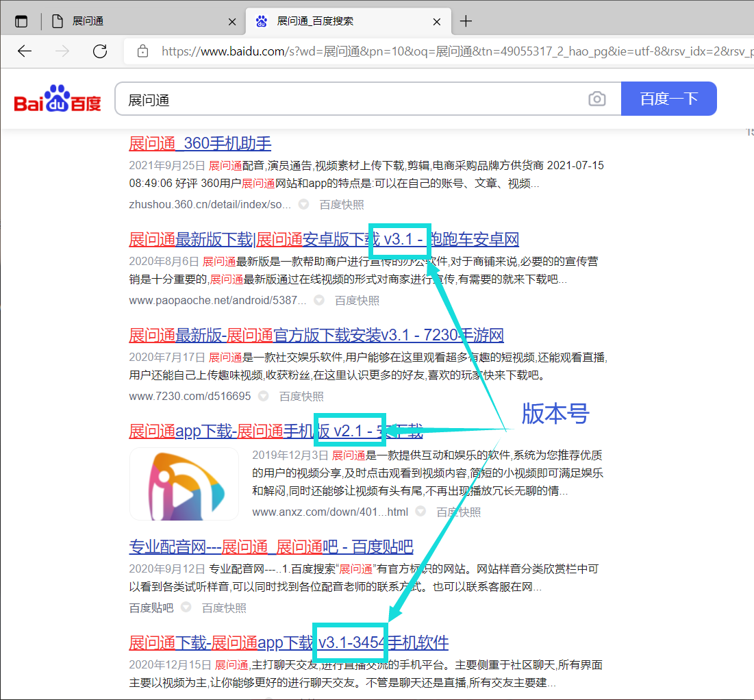Open 百度快照 for 百度贴吧 result
Viewport: 754px width, 700px height.
[x=224, y=608]
